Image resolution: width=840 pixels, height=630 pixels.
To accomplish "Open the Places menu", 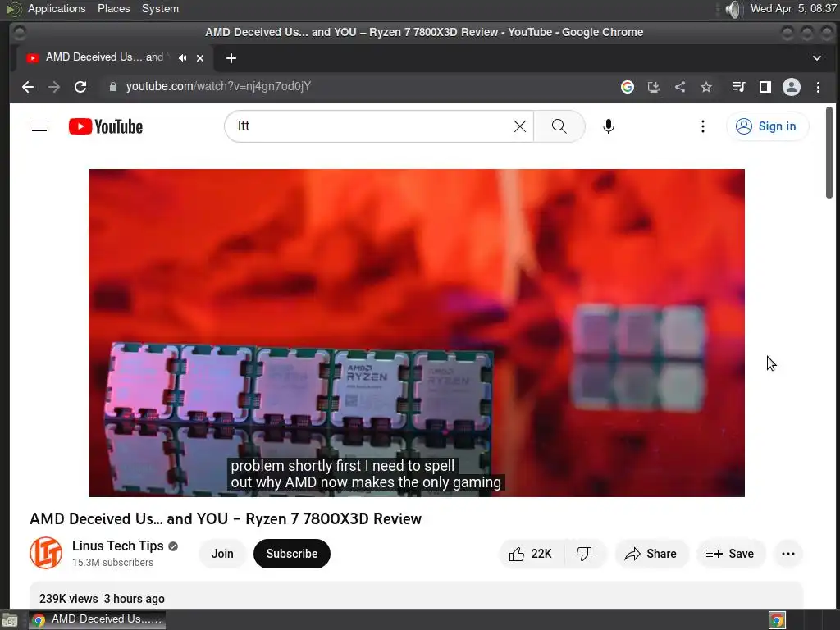I will click(x=113, y=8).
